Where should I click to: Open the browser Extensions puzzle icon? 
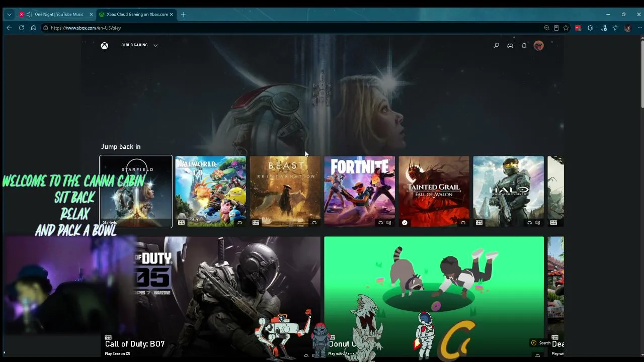(x=590, y=28)
